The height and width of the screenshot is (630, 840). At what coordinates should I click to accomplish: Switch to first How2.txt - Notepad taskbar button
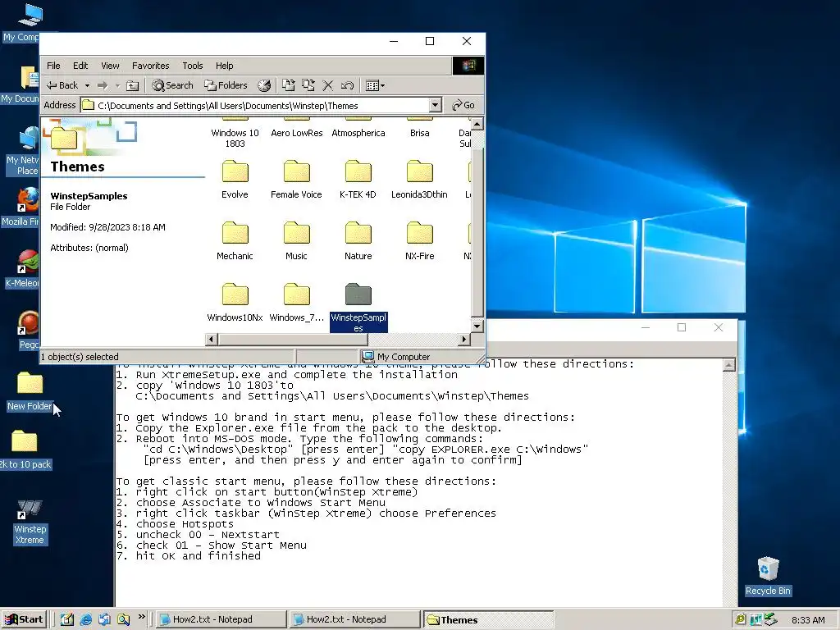click(x=220, y=620)
